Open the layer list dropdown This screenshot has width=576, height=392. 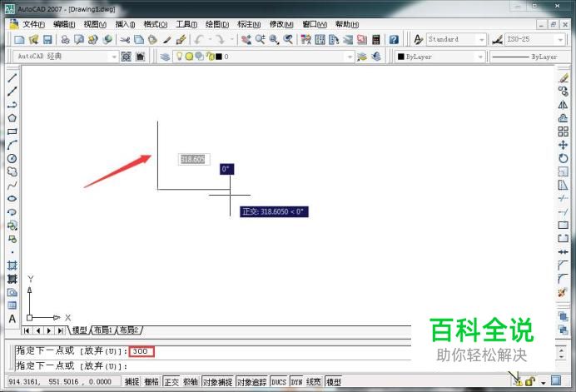(350, 57)
